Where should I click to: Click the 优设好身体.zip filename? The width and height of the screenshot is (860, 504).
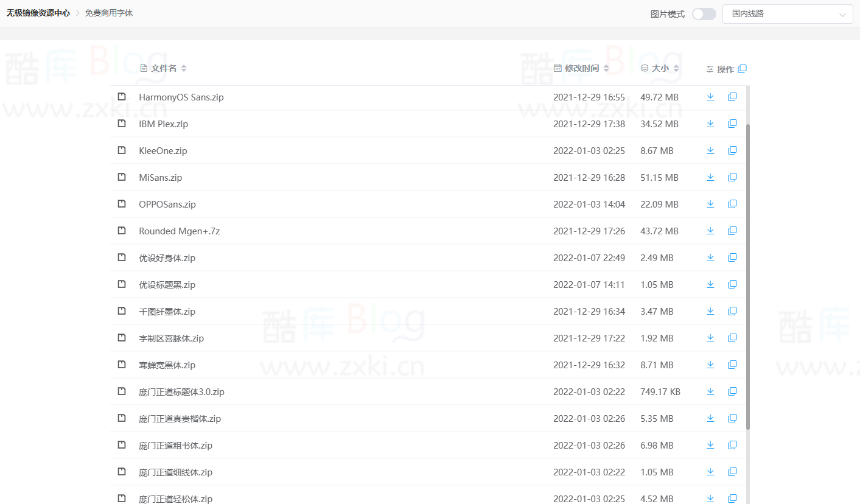pos(166,257)
